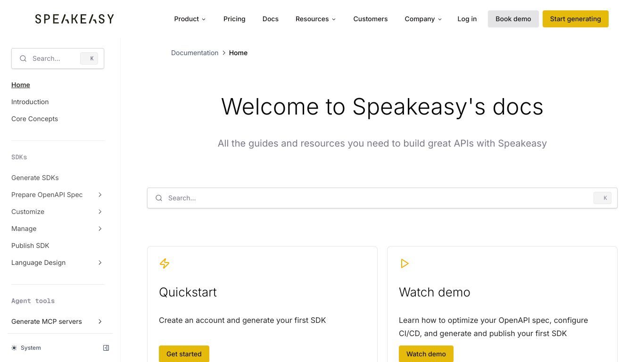Viewport: 644px width, 362px height.
Task: Click the Watch demo card heading
Action: tap(434, 292)
